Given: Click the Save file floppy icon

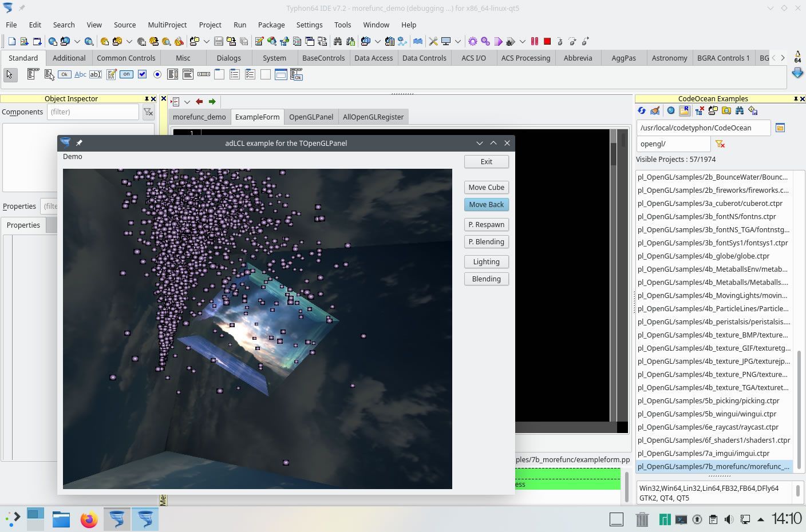Looking at the screenshot, I should (218, 41).
